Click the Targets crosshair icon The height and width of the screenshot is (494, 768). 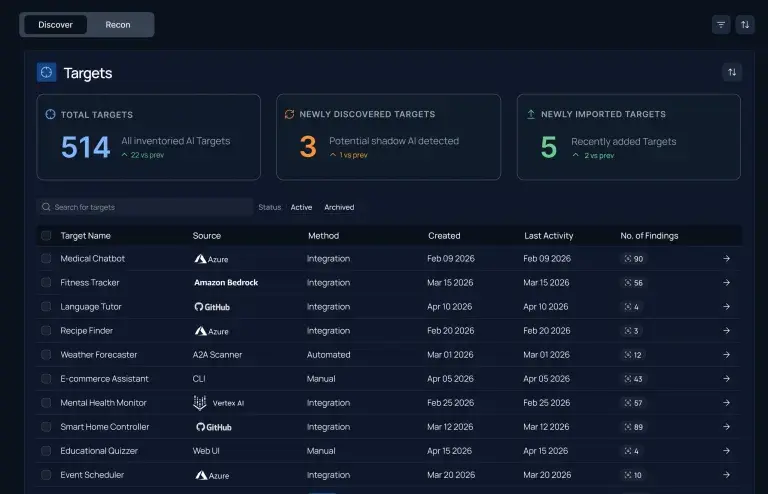point(47,72)
